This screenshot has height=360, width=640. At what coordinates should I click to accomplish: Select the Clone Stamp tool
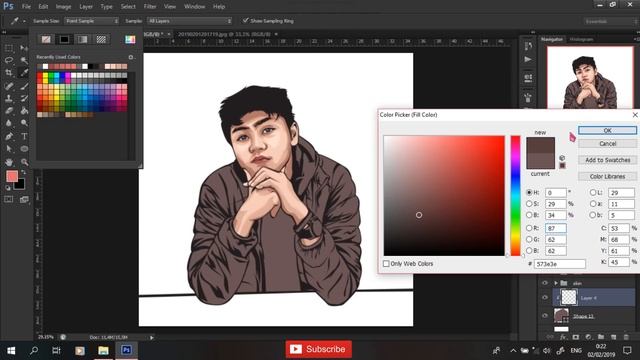(9, 98)
